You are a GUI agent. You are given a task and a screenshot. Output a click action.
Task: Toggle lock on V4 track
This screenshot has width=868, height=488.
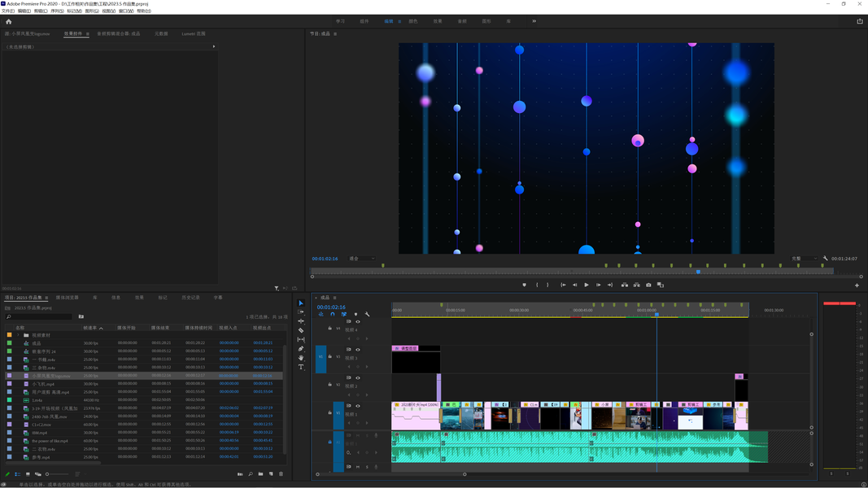click(x=330, y=329)
